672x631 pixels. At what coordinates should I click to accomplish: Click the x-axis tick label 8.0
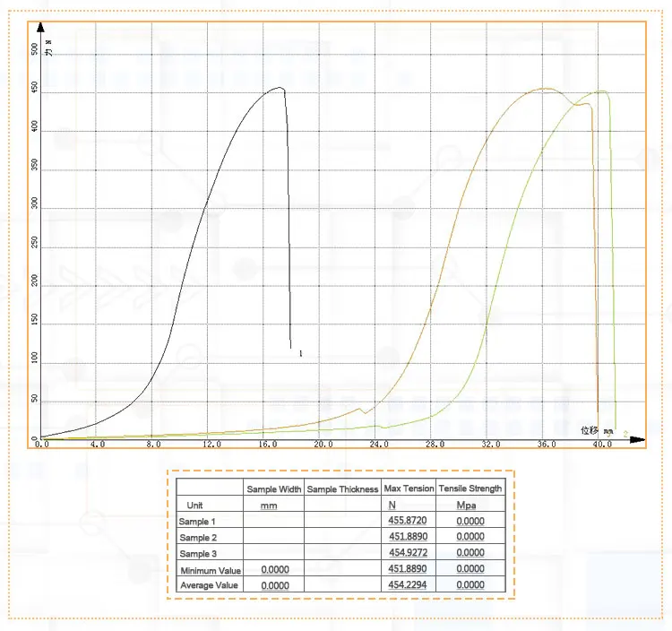click(x=153, y=444)
